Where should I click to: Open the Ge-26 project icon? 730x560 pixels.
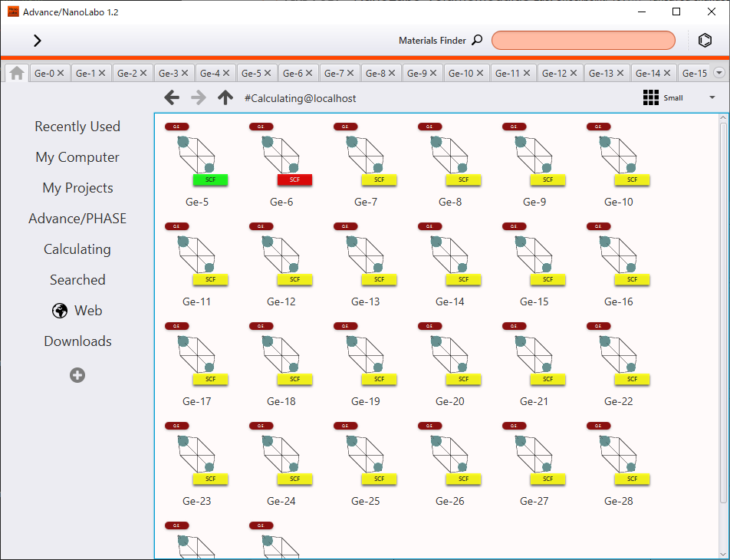tap(449, 454)
